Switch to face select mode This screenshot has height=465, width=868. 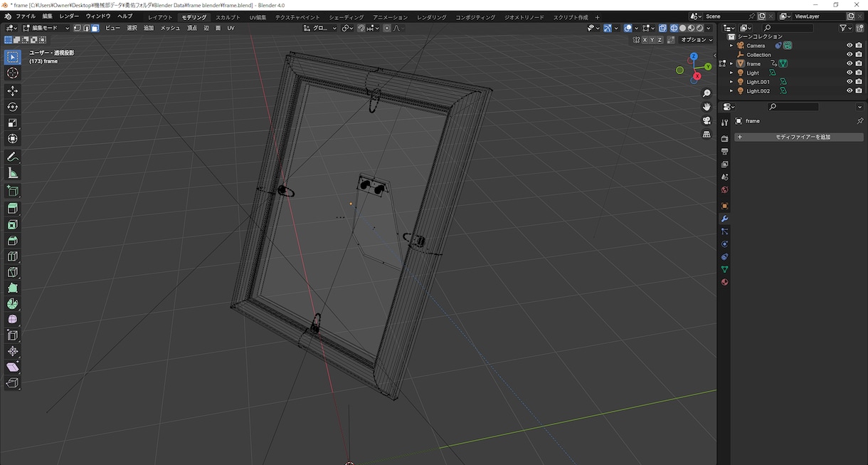pyautogui.click(x=95, y=28)
